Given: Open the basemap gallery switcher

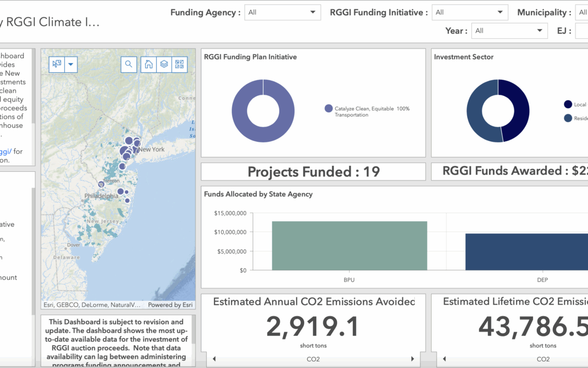Looking at the screenshot, I should (179, 64).
